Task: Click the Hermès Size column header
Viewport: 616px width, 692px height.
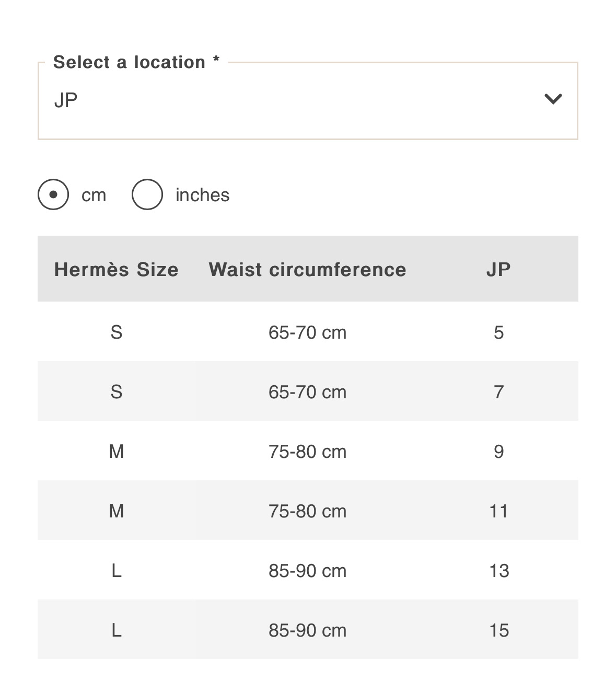Action: coord(117,269)
